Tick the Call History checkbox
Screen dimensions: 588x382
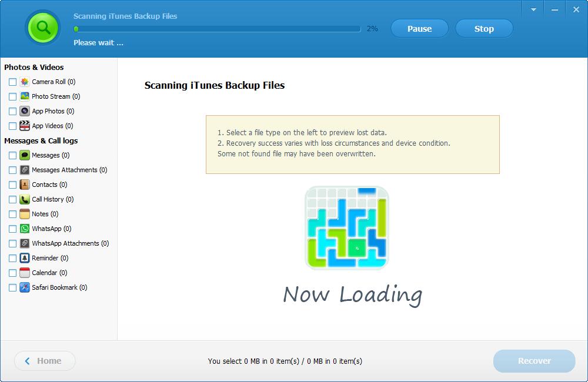click(x=13, y=199)
